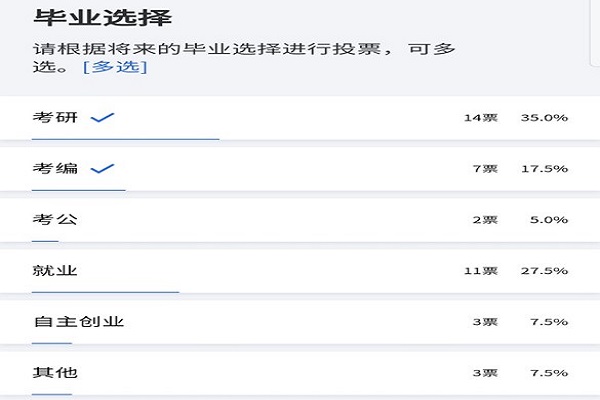
Task: Click the 5.0% percentage for 考公
Action: tap(548, 220)
